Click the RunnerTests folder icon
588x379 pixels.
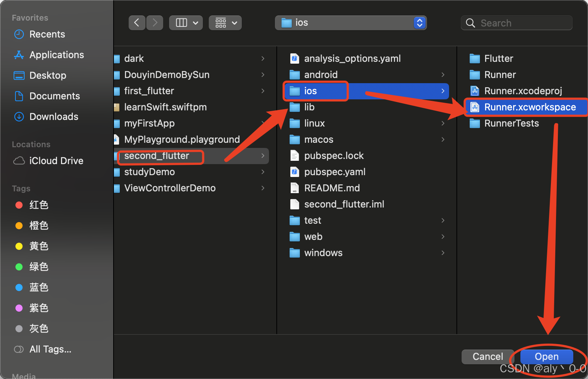[x=475, y=123]
